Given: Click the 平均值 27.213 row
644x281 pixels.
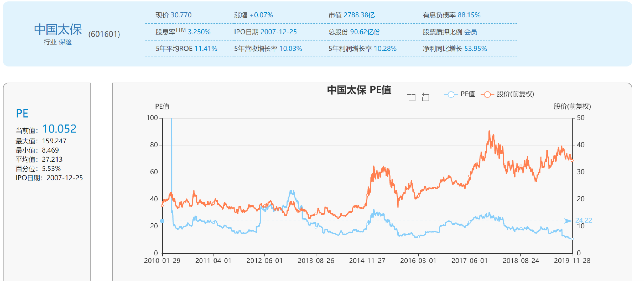Looking at the screenshot, I should [x=39, y=160].
